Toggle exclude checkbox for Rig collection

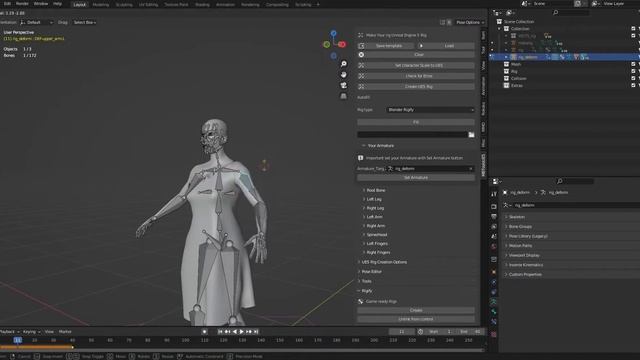(633, 71)
